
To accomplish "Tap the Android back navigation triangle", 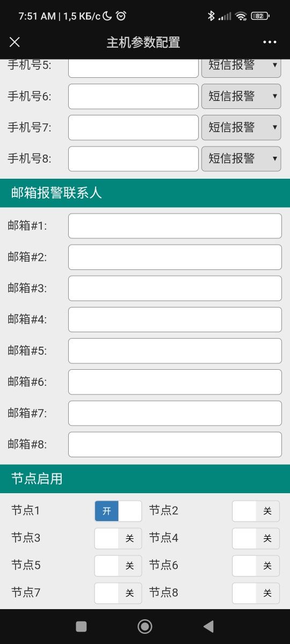I will (x=208, y=626).
